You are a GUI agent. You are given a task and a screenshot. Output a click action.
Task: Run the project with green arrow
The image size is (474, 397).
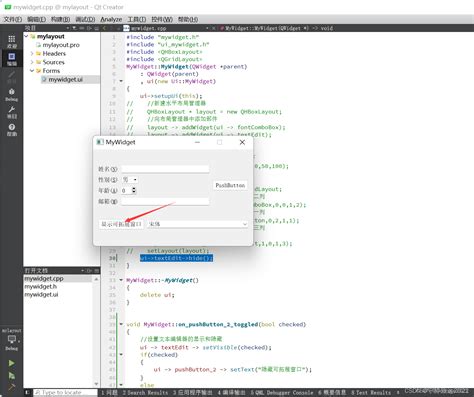(12, 363)
